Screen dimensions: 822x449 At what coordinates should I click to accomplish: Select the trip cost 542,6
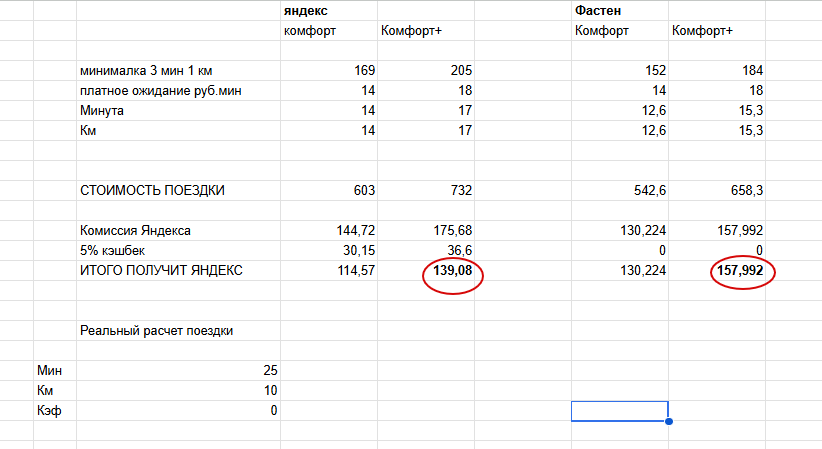pyautogui.click(x=650, y=190)
